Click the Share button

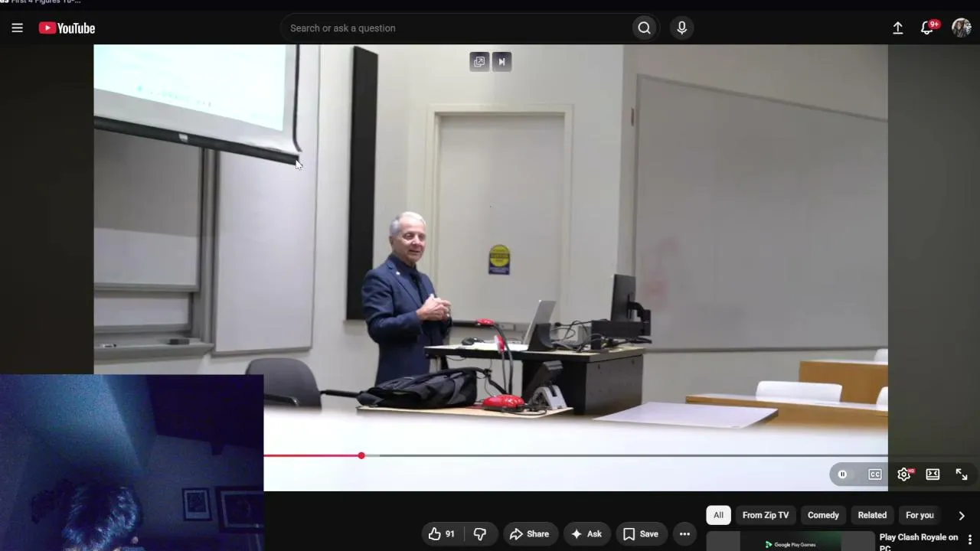coord(529,534)
